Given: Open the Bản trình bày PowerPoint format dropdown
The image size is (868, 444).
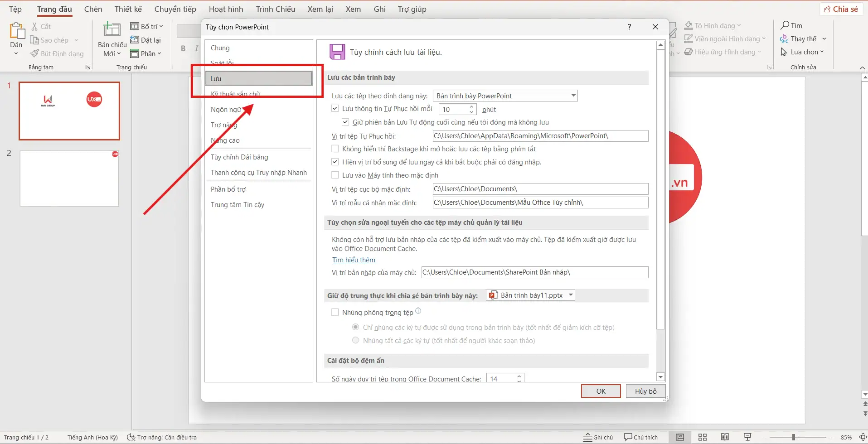Looking at the screenshot, I should pyautogui.click(x=572, y=96).
